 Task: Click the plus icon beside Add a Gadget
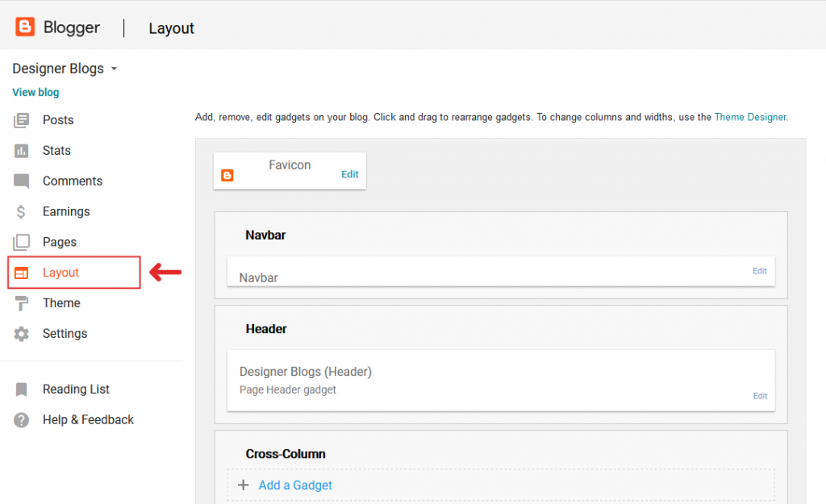tap(244, 485)
